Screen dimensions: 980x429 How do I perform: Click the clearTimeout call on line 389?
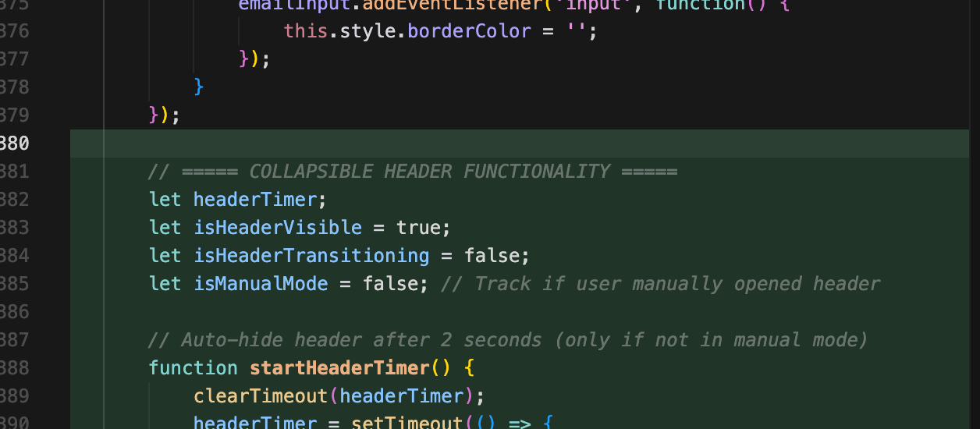pyautogui.click(x=261, y=396)
